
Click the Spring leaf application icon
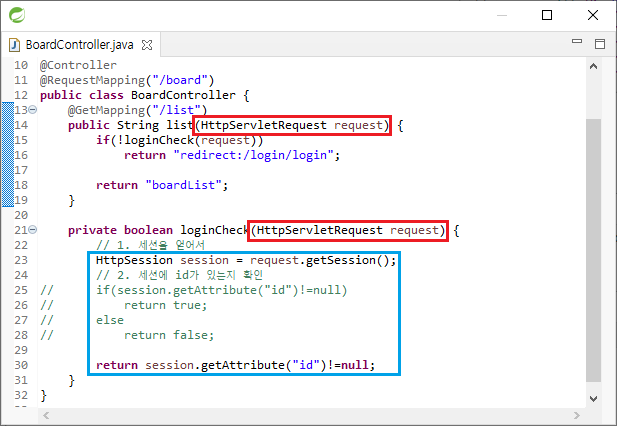tap(17, 15)
